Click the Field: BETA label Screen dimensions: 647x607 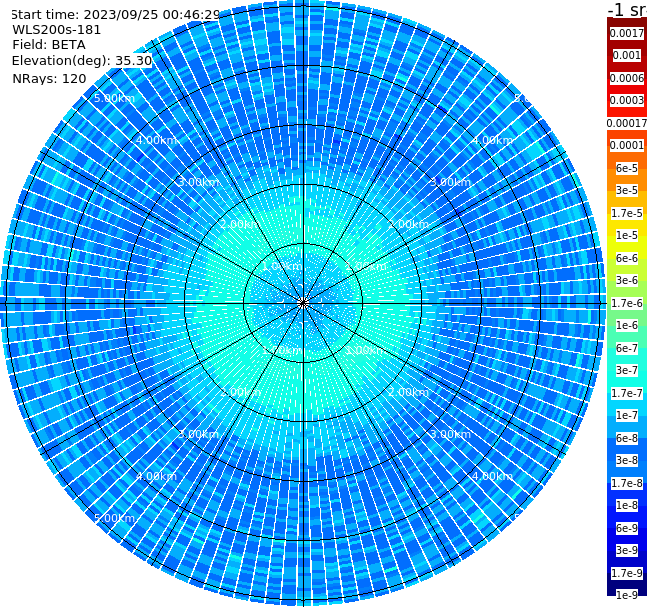(49, 45)
